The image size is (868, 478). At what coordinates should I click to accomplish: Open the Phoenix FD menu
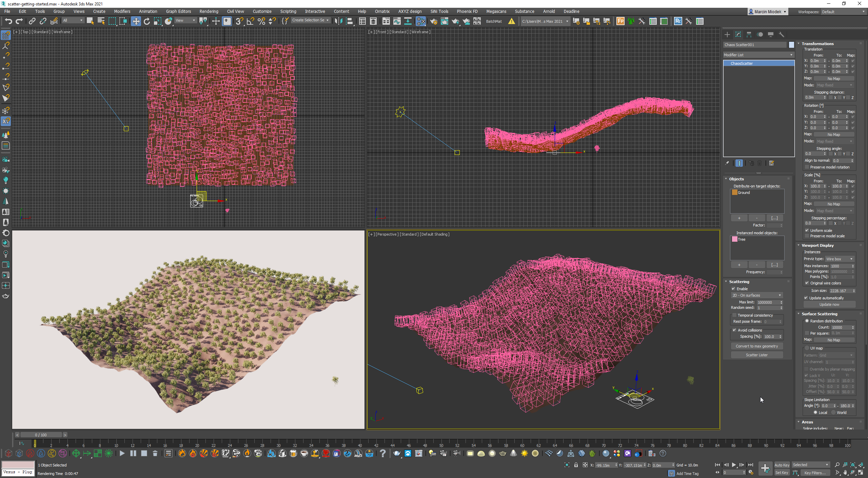pyautogui.click(x=467, y=11)
